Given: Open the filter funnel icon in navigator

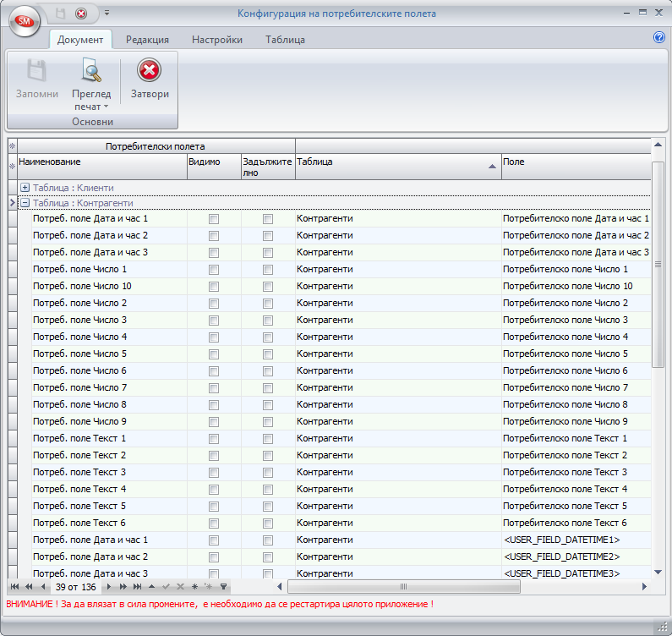Looking at the screenshot, I should [223, 587].
